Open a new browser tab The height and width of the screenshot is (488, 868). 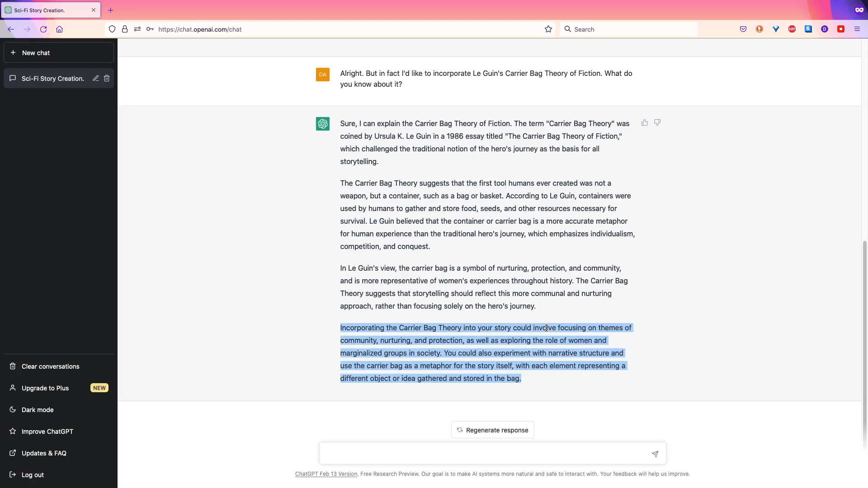click(111, 10)
